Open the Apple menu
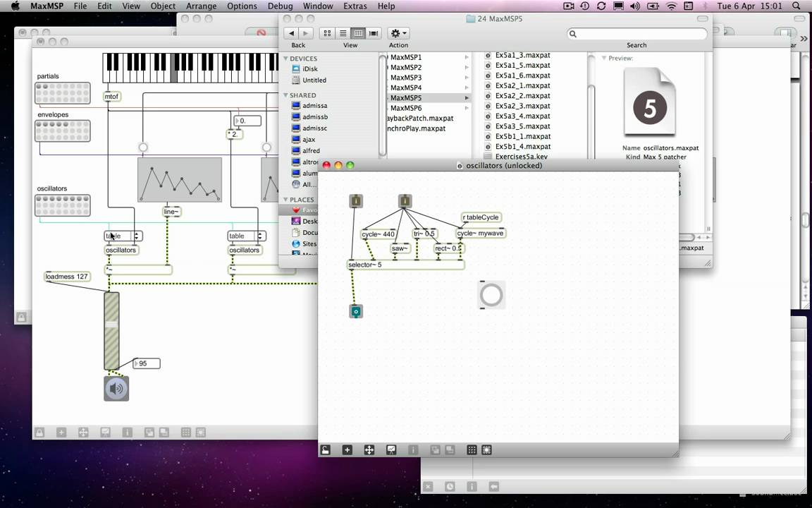812x508 pixels. (15, 6)
